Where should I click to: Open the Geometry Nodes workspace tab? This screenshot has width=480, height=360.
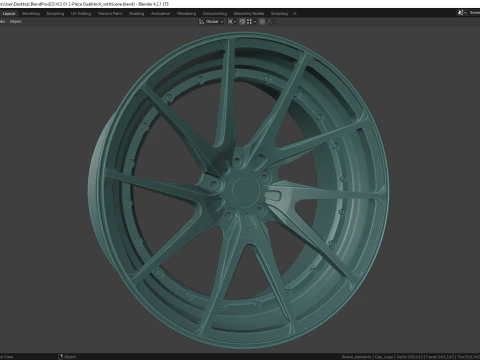pyautogui.click(x=249, y=14)
